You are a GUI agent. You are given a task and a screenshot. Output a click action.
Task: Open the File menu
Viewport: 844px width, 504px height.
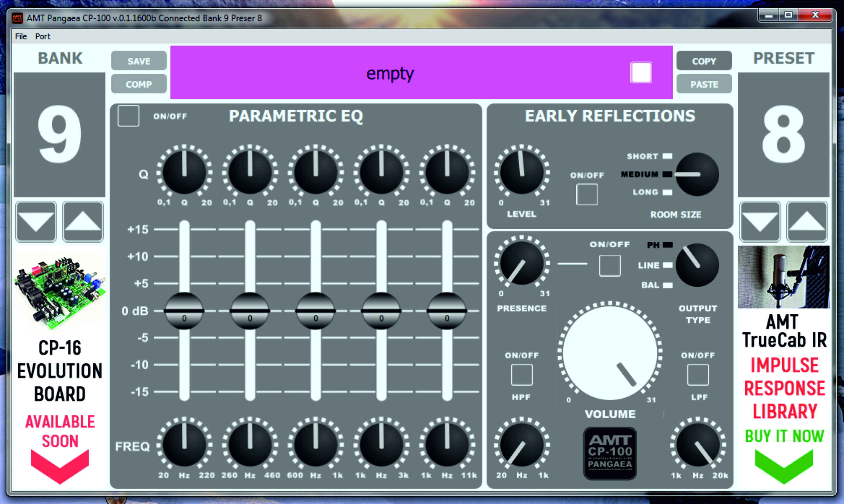point(21,36)
